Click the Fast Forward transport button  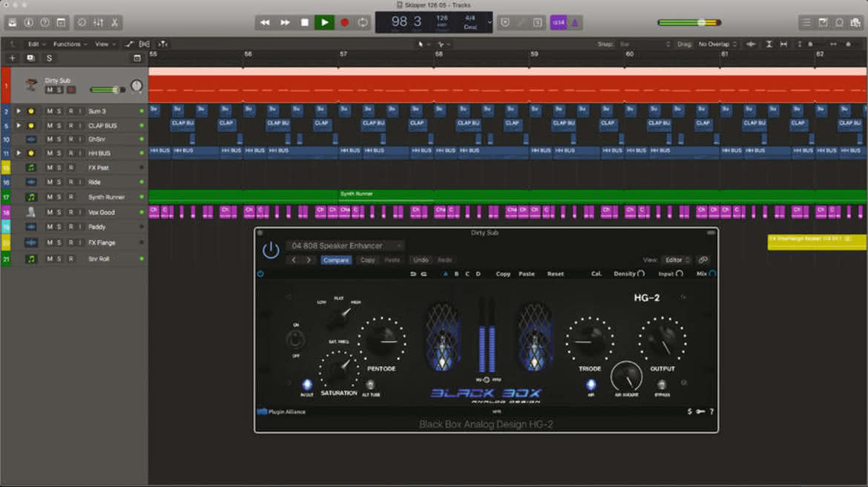click(285, 23)
